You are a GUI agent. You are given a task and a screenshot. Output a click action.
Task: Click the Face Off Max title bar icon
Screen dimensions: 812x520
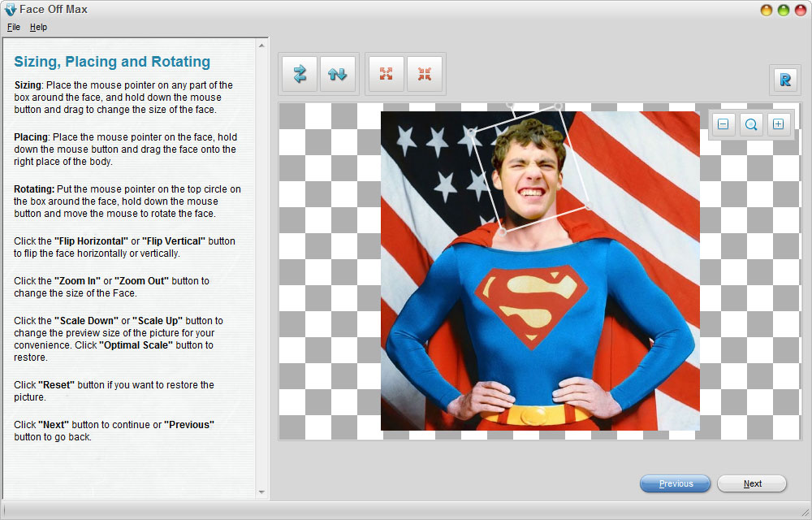(x=11, y=9)
